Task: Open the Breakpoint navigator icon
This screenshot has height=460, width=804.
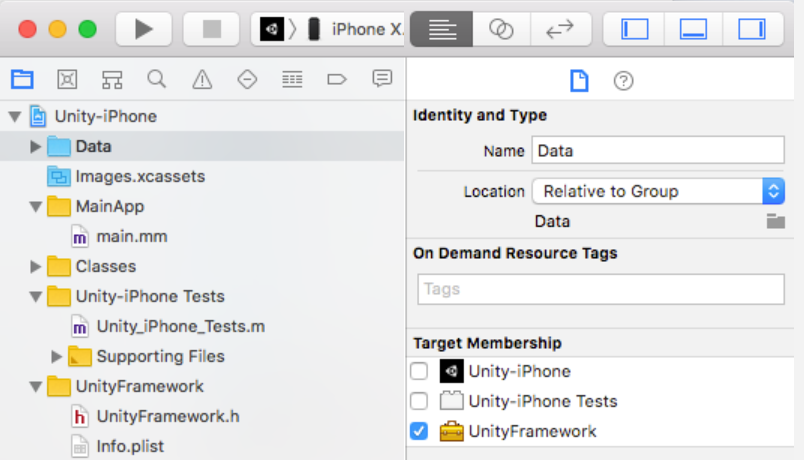Action: click(336, 79)
